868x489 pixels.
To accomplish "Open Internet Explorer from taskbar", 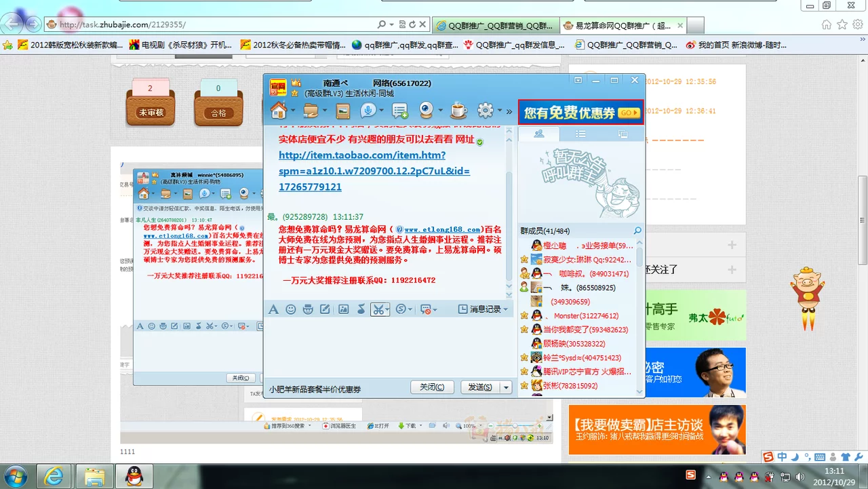I will 54,477.
